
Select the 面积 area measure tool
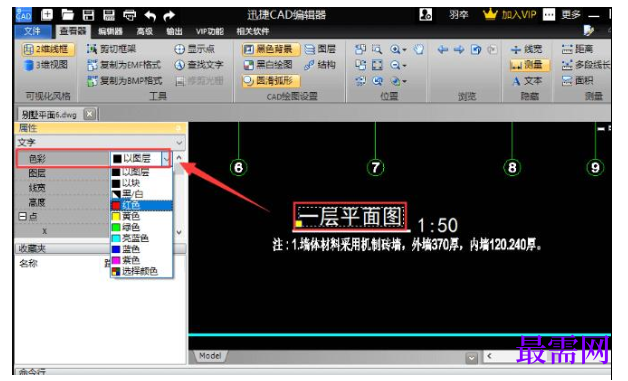pyautogui.click(x=577, y=81)
